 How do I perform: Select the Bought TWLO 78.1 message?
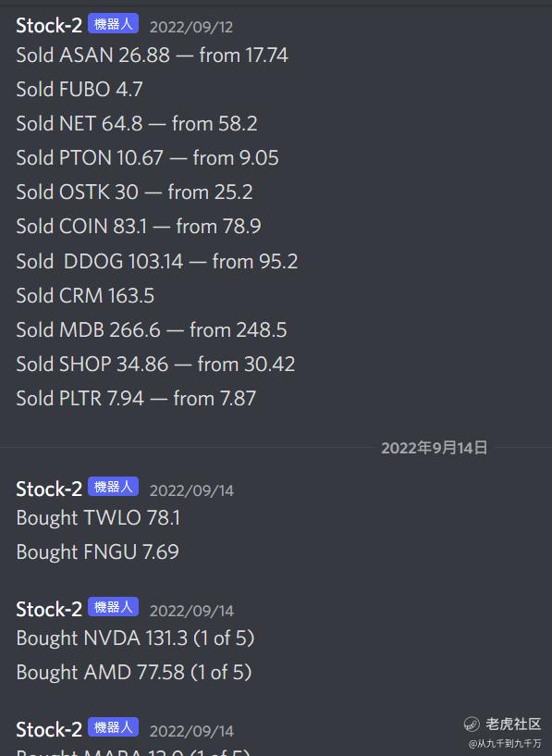(98, 518)
